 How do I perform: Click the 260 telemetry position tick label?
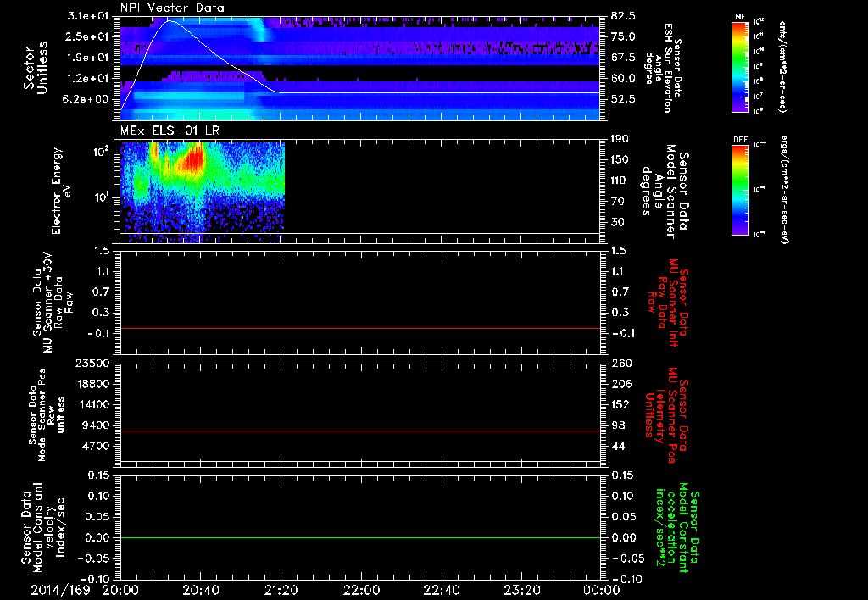[x=621, y=364]
